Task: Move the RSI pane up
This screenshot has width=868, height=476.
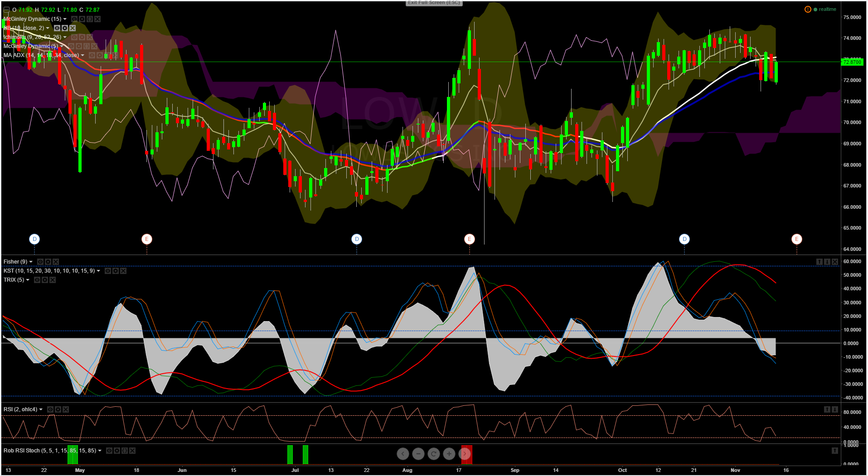Action: coord(827,409)
